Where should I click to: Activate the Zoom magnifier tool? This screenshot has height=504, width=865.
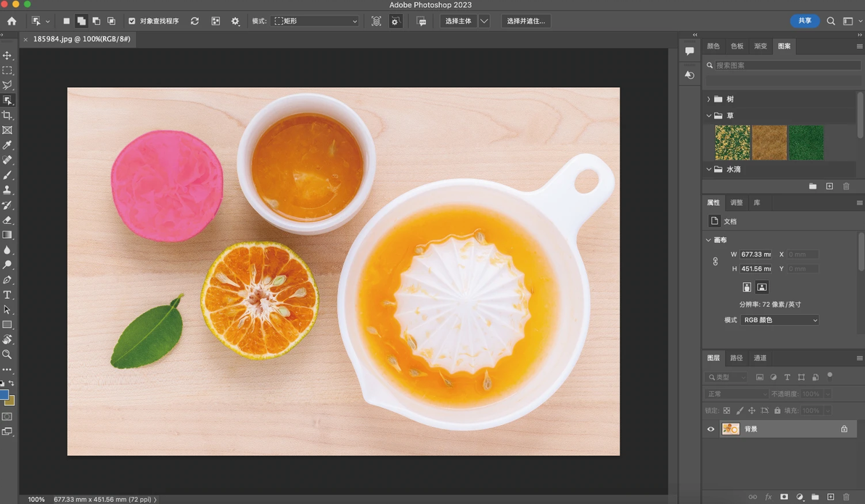tap(7, 355)
